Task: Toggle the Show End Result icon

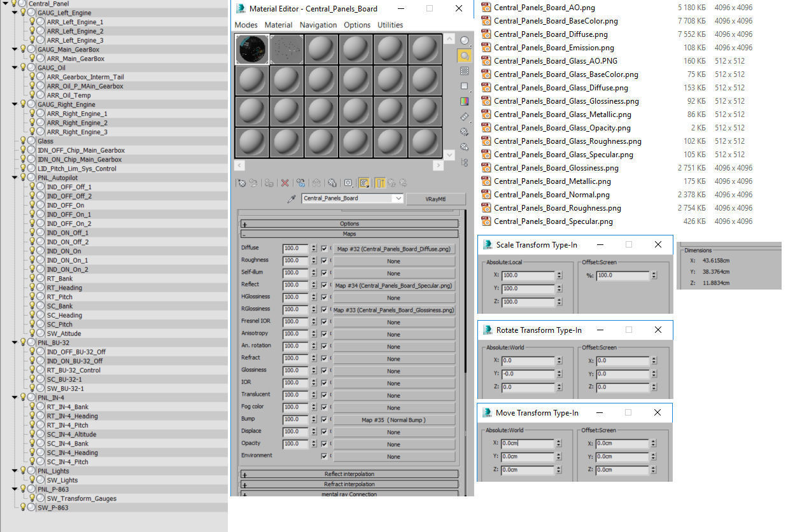Action: 380,183
